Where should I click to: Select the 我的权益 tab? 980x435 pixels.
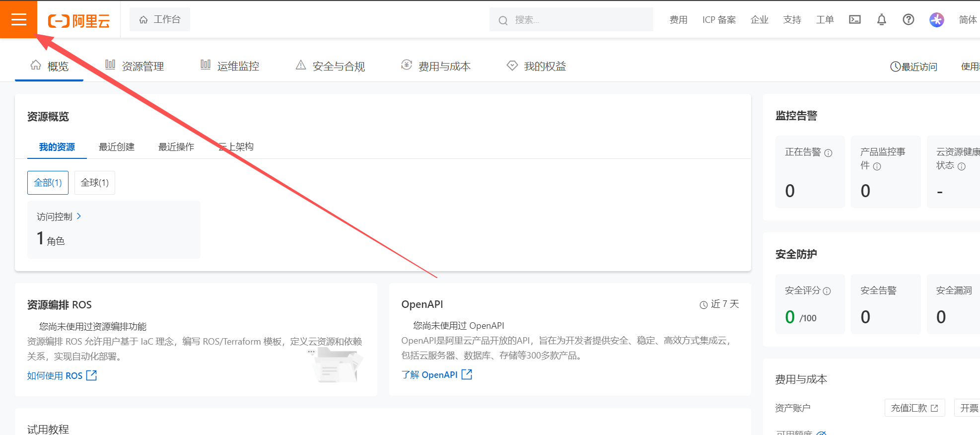536,66
